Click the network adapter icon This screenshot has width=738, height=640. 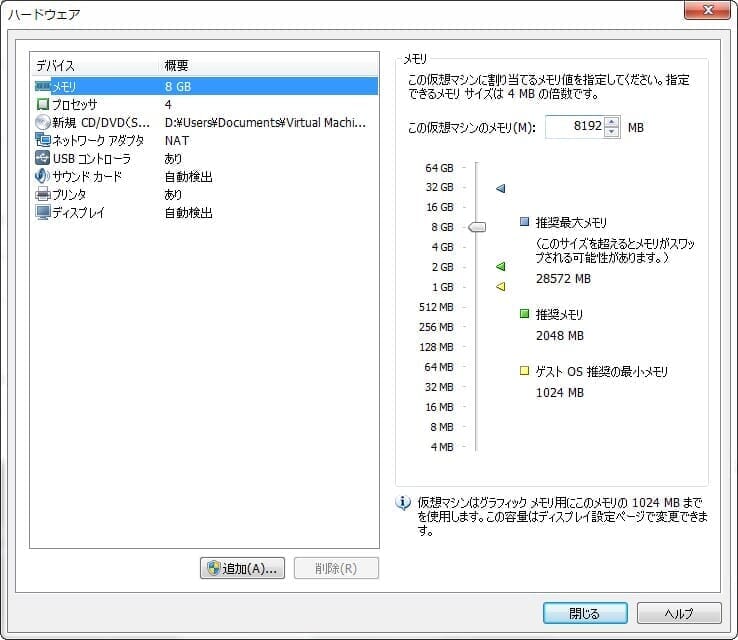click(x=42, y=141)
